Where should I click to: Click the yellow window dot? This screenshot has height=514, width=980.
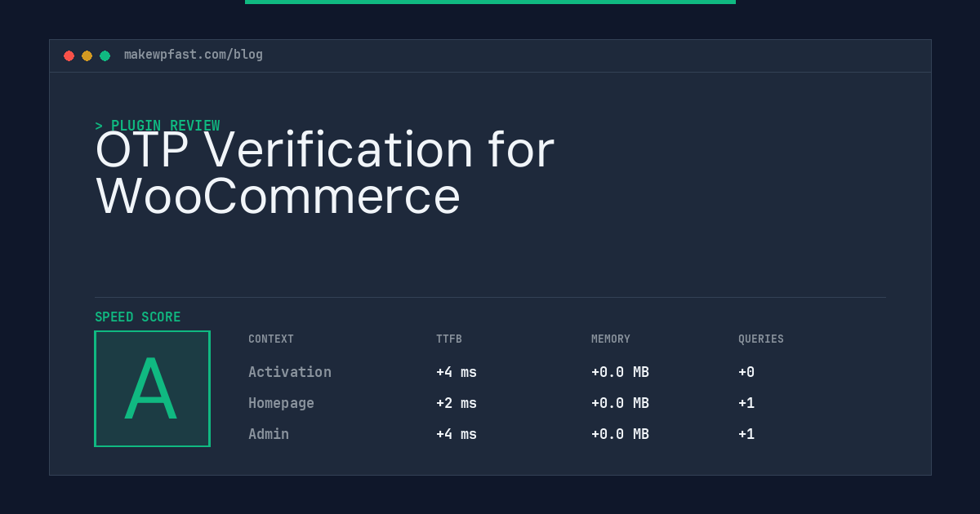[x=87, y=55]
